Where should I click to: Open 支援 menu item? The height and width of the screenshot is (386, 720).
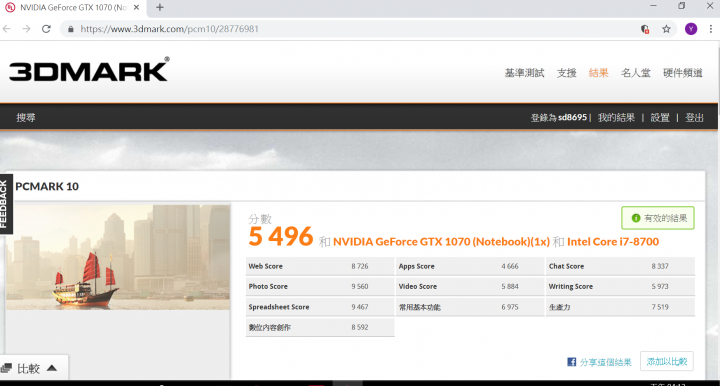click(566, 73)
